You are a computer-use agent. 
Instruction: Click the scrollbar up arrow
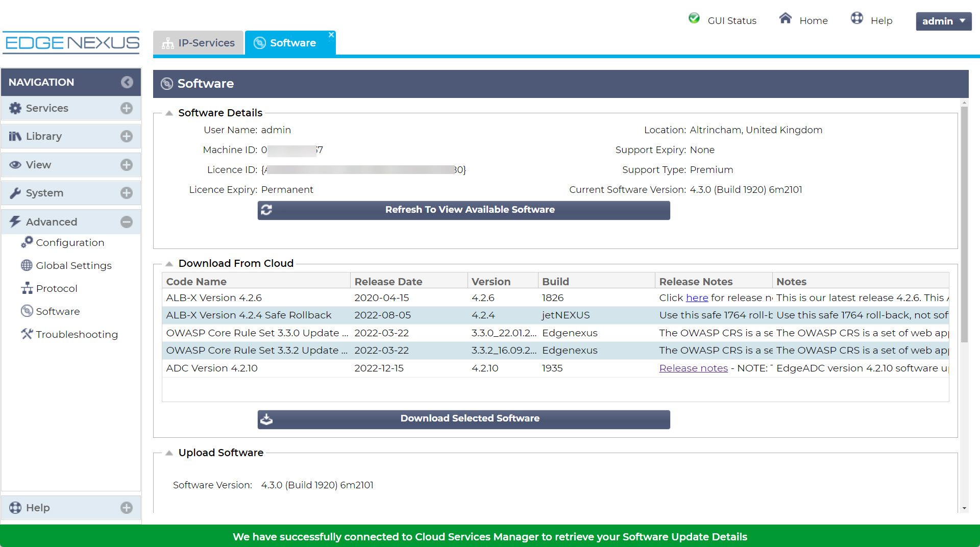pos(964,103)
